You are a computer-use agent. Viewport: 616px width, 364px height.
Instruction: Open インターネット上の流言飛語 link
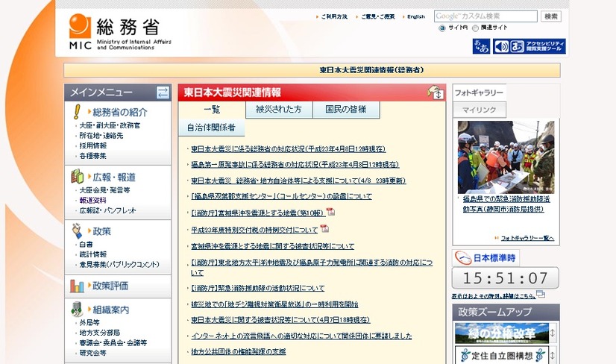click(302, 336)
